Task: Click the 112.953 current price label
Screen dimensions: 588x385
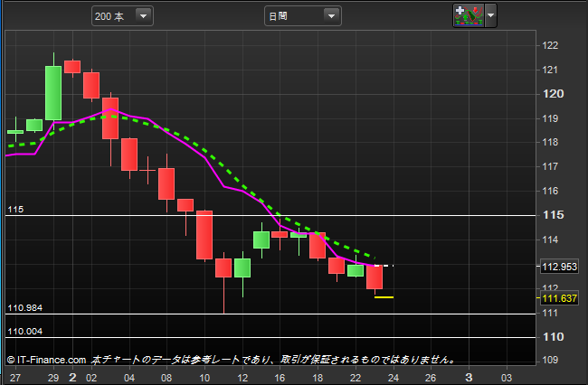Action: coord(559,267)
